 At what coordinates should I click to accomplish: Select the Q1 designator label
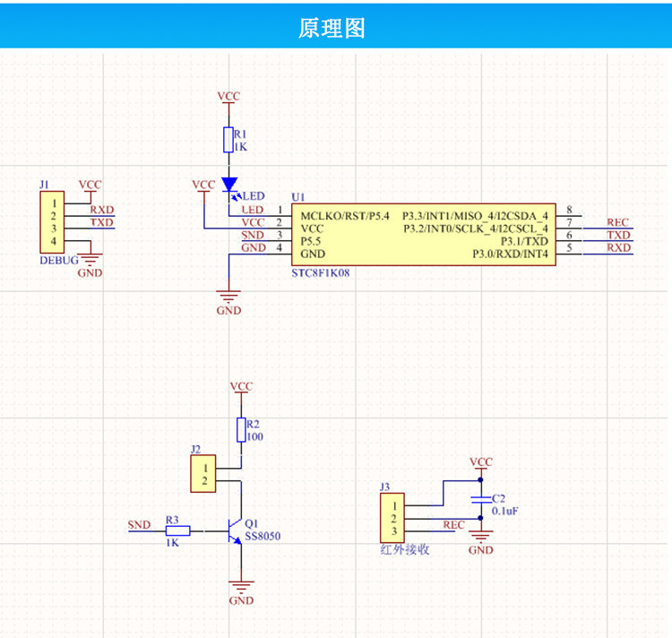pos(252,523)
